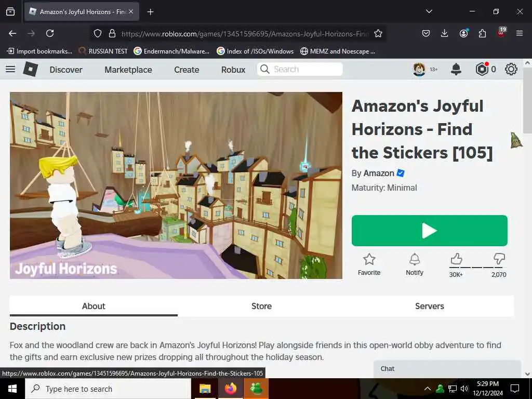Screen dimensions: 532x399
Task: Click the page vertical scrollbar thumb
Action: tap(527, 100)
